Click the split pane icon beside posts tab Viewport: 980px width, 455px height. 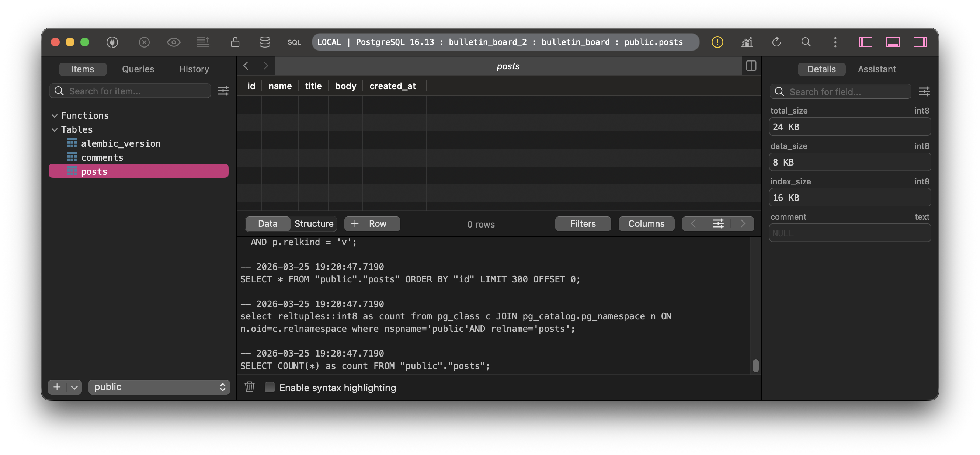[751, 66]
